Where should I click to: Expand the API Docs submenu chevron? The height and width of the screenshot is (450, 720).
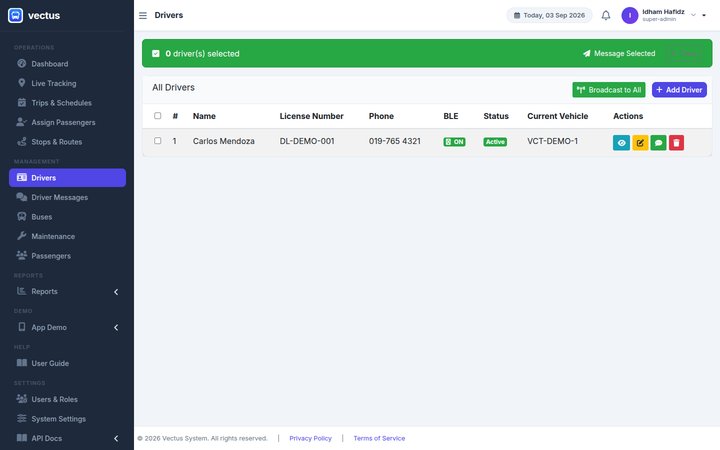[116, 439]
